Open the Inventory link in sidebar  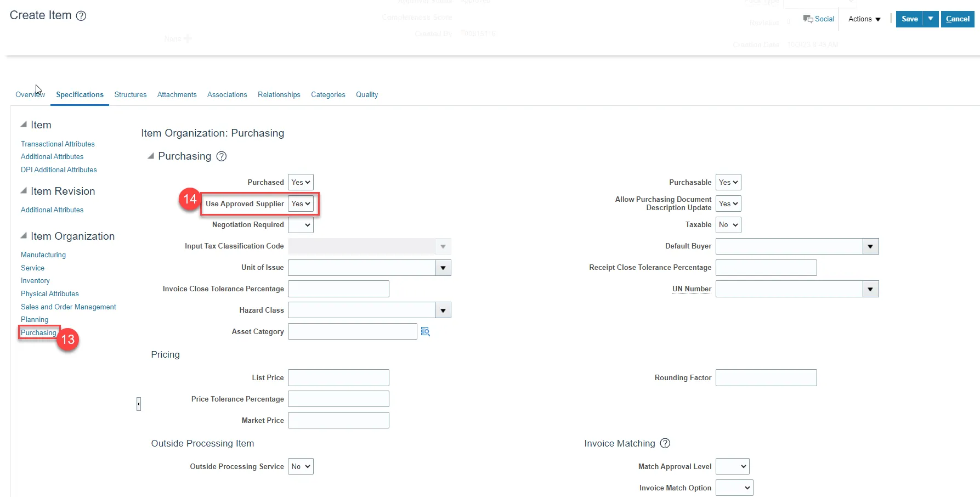coord(35,281)
